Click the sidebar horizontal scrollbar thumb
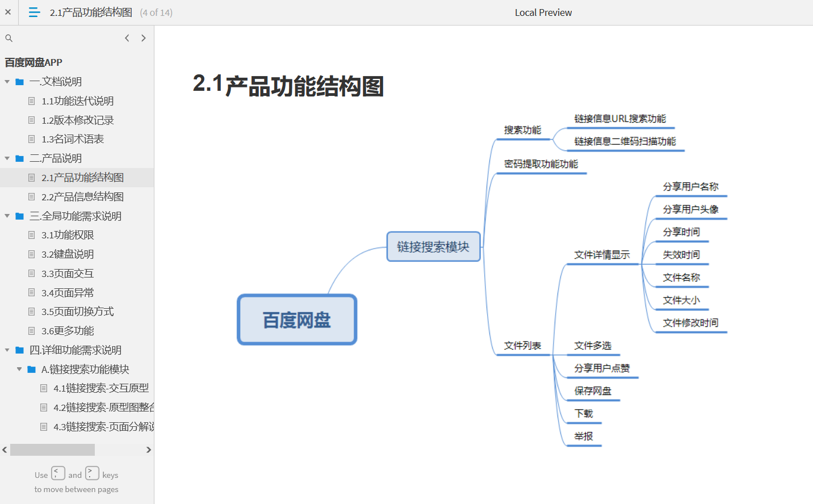The height and width of the screenshot is (504, 813). coord(52,450)
